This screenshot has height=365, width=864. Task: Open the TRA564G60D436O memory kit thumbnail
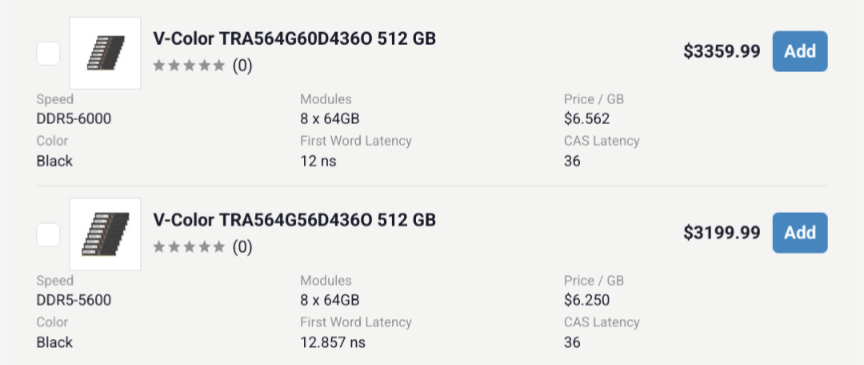[105, 53]
